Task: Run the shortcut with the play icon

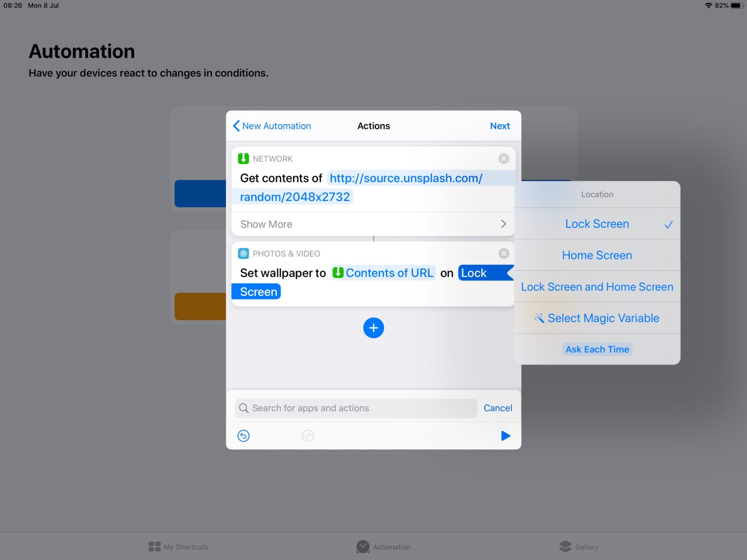Action: [505, 436]
